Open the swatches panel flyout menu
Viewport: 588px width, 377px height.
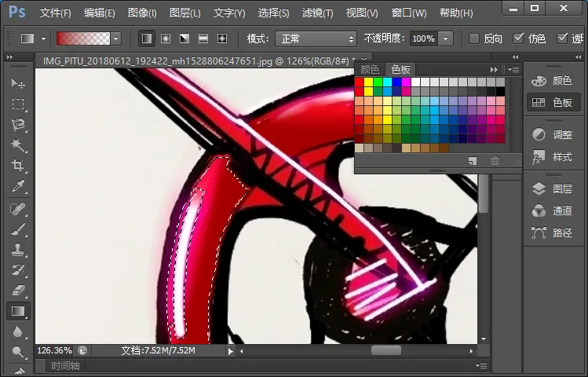coord(513,69)
